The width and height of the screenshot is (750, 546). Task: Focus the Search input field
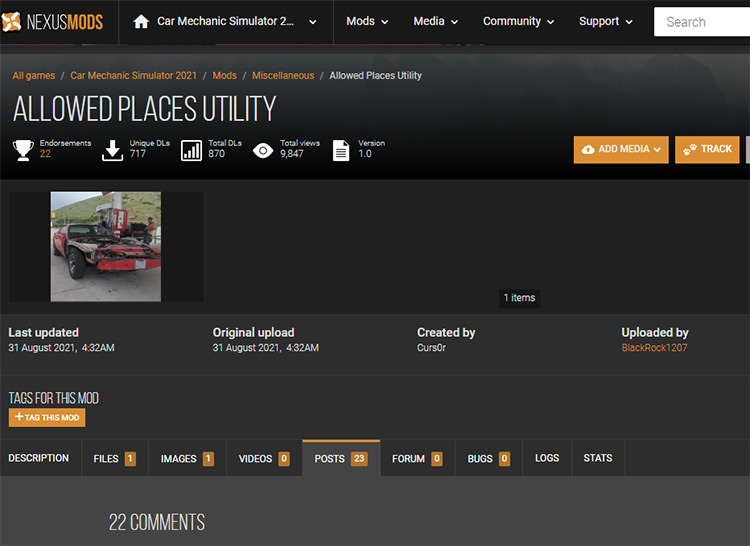(702, 22)
